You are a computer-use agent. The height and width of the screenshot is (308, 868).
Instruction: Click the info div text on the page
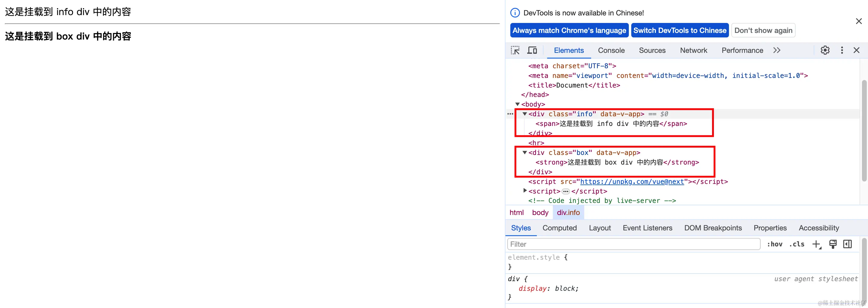point(68,12)
